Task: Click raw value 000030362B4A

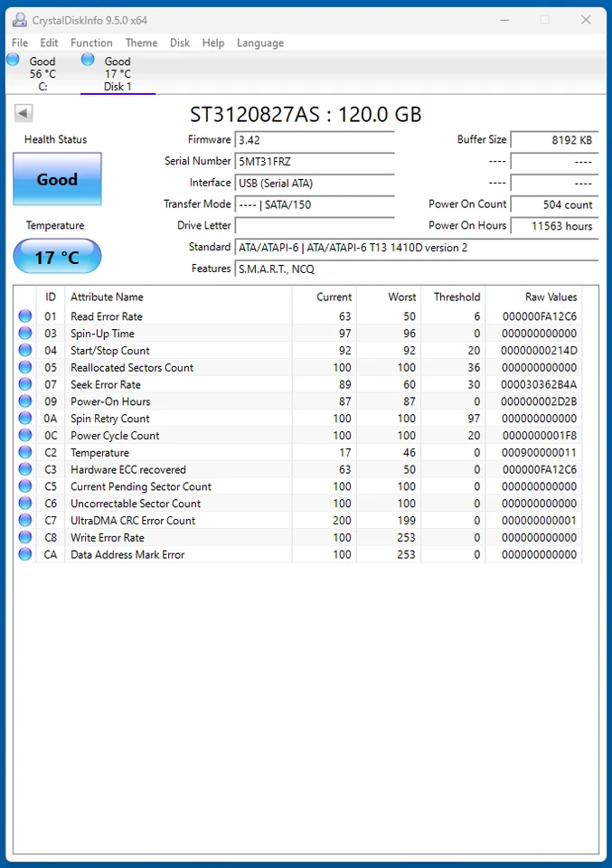Action: [x=539, y=385]
